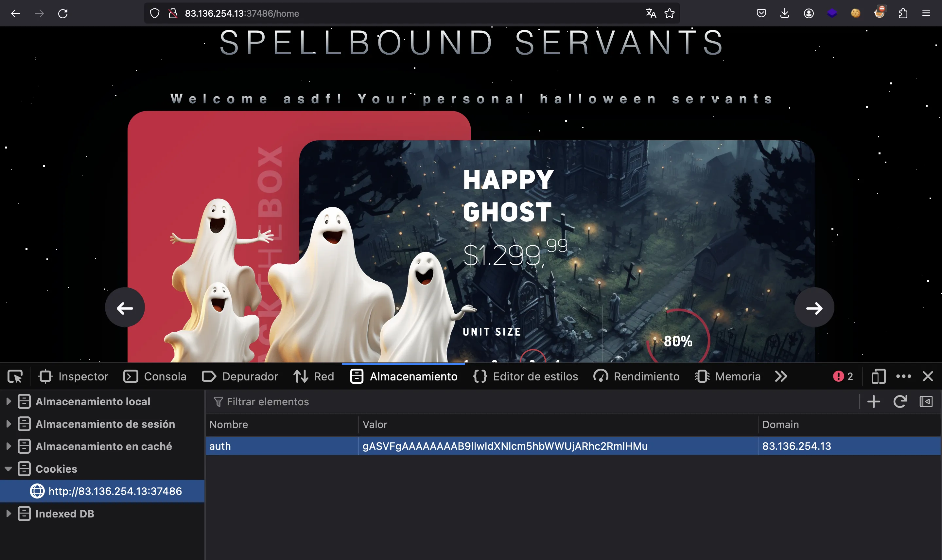This screenshot has height=560, width=942.
Task: Open DevTools more options ellipsis menu
Action: click(903, 376)
